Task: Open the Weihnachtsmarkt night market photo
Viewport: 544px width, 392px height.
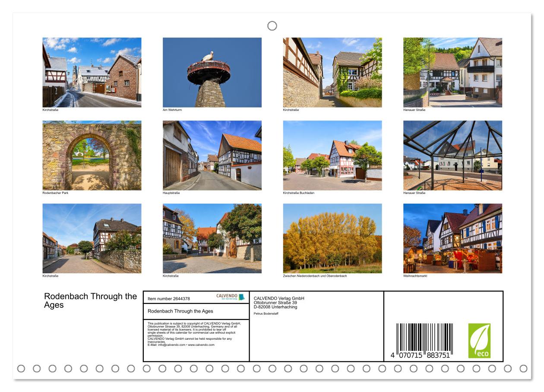Action: click(452, 238)
